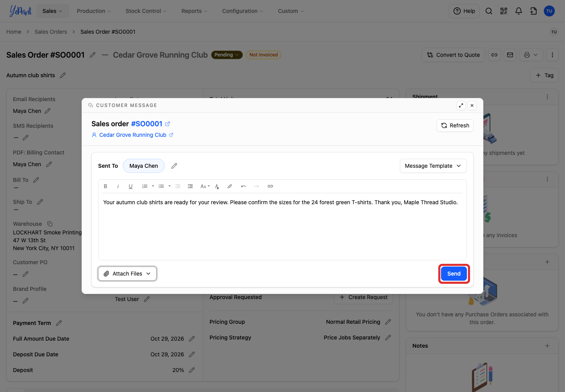This screenshot has height=392, width=565.
Task: Insert a bulleted list in the message
Action: [161, 186]
